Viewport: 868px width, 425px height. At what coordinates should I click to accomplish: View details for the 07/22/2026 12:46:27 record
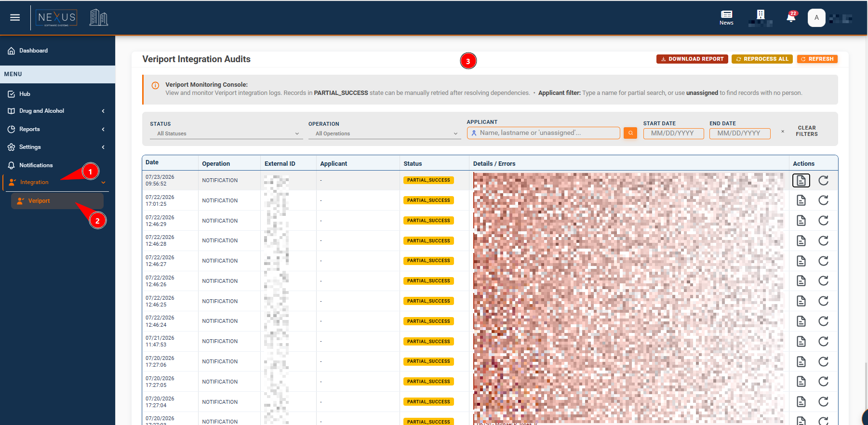point(801,261)
